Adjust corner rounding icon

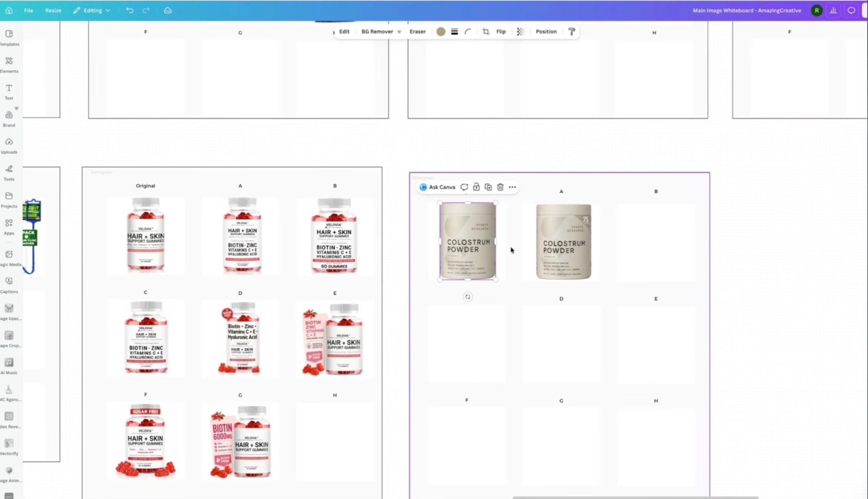click(x=468, y=32)
